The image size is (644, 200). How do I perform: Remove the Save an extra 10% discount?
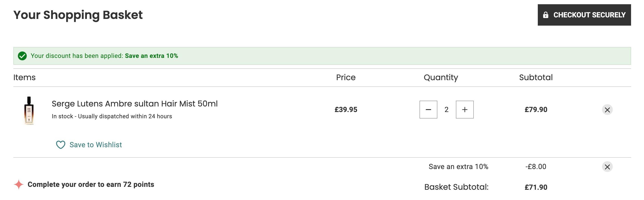tap(607, 167)
